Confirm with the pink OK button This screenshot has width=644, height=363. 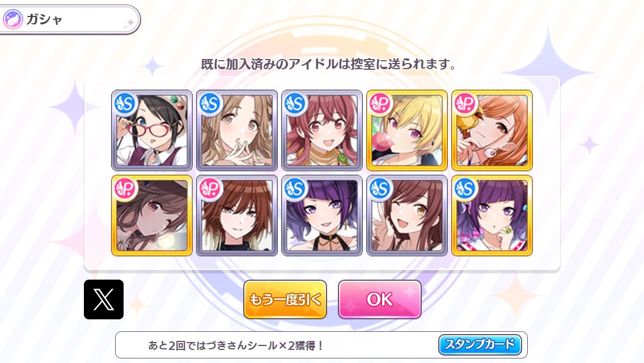[379, 299]
